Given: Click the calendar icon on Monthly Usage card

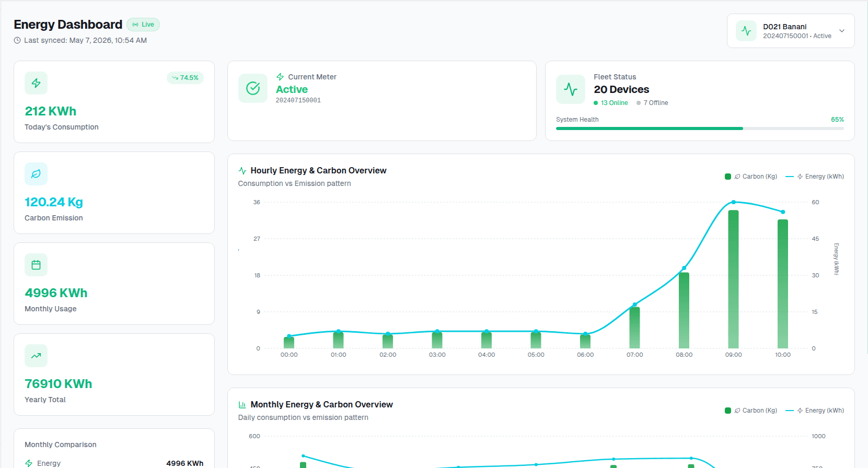Looking at the screenshot, I should (x=36, y=265).
